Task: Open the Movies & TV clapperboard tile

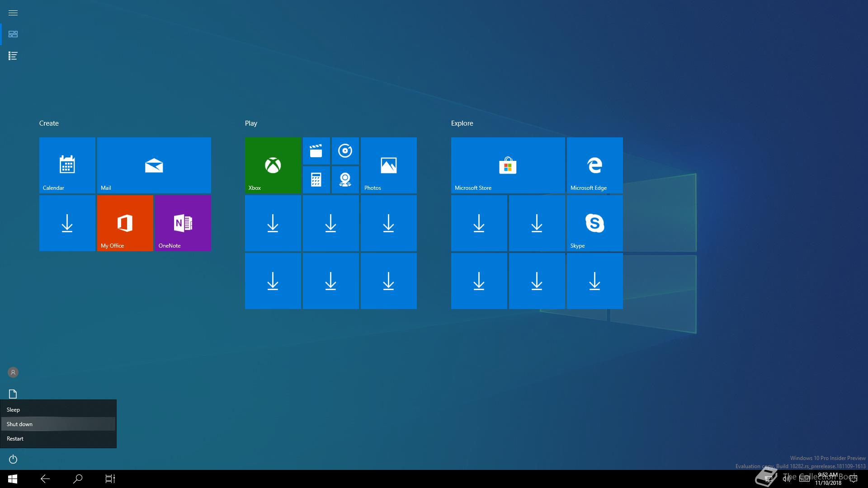Action: (316, 151)
